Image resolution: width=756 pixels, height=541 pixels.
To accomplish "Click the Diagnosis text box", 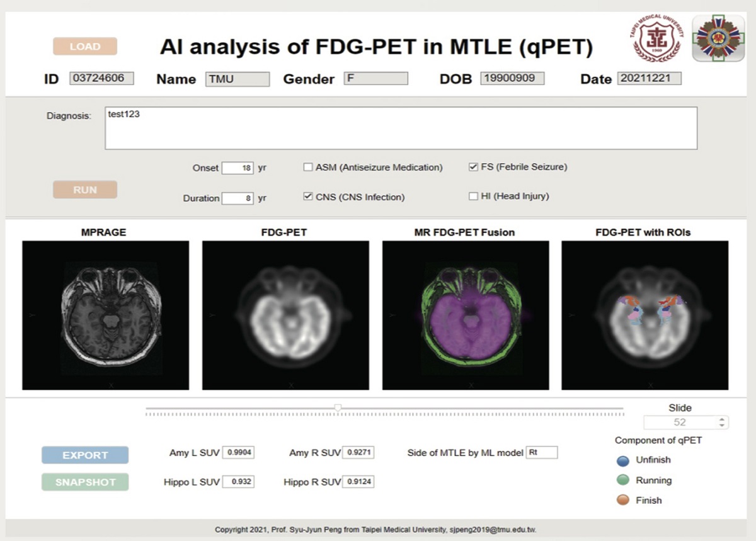I will point(401,128).
